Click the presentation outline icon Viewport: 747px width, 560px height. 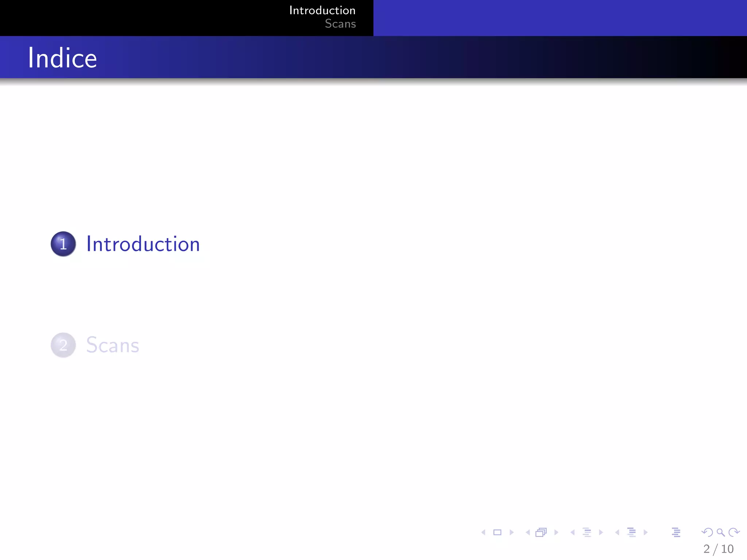click(676, 532)
